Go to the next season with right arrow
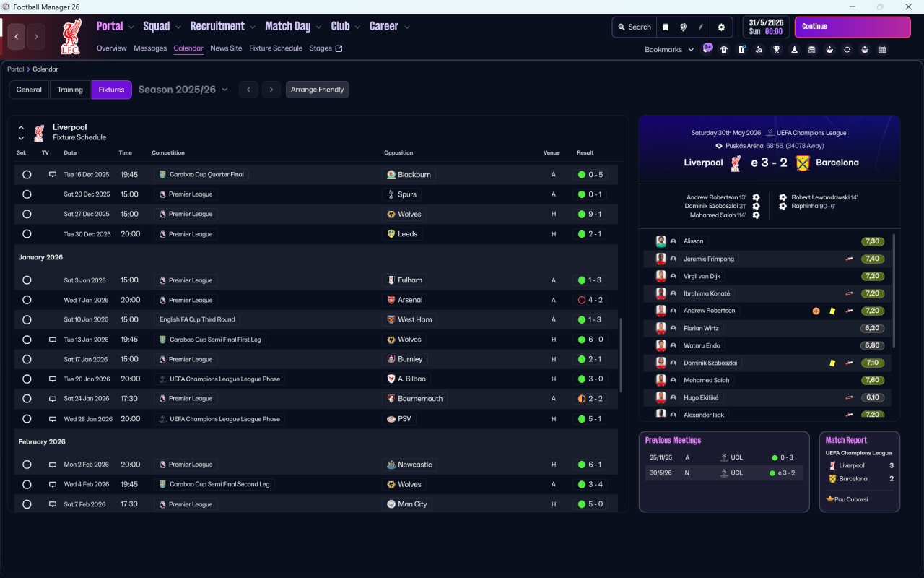This screenshot has height=578, width=924. pyautogui.click(x=271, y=90)
